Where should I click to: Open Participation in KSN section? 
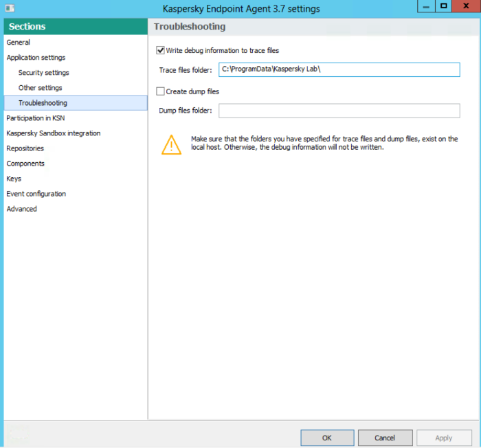(36, 118)
